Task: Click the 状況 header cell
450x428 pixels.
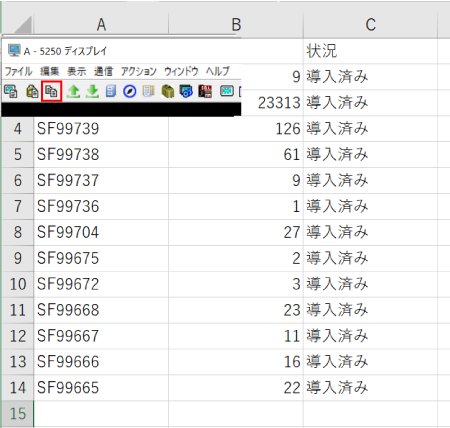Action: tap(370, 51)
